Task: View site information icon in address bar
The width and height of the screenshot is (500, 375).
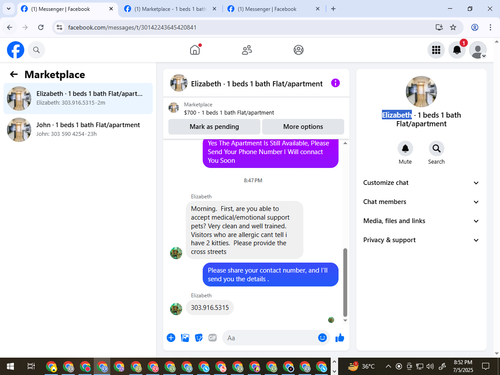Action: coord(59,27)
